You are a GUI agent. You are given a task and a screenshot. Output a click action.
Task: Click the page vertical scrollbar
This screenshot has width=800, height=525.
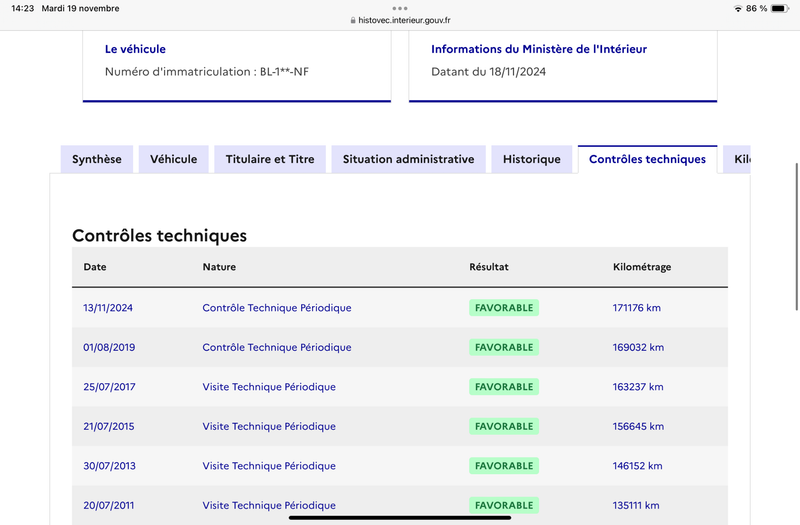coord(797,236)
